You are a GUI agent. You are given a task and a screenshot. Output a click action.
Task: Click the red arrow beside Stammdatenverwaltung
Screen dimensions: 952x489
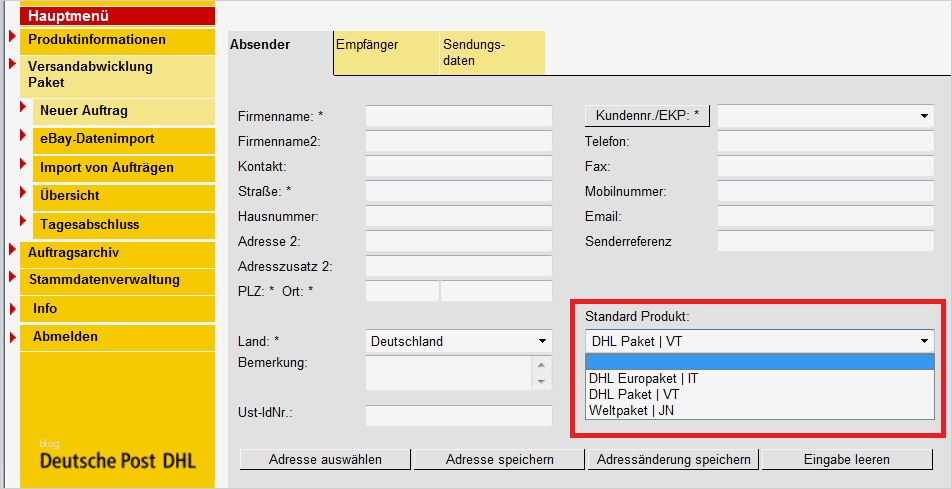point(12,277)
